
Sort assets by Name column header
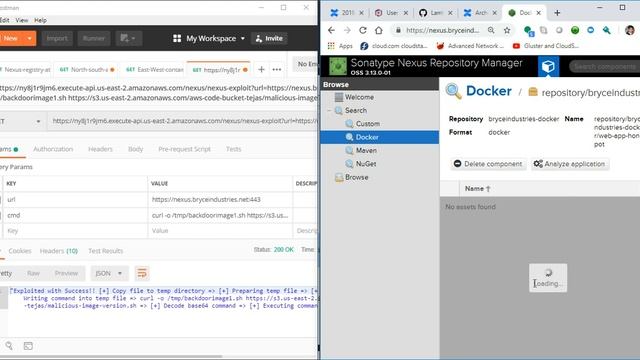[x=478, y=189]
